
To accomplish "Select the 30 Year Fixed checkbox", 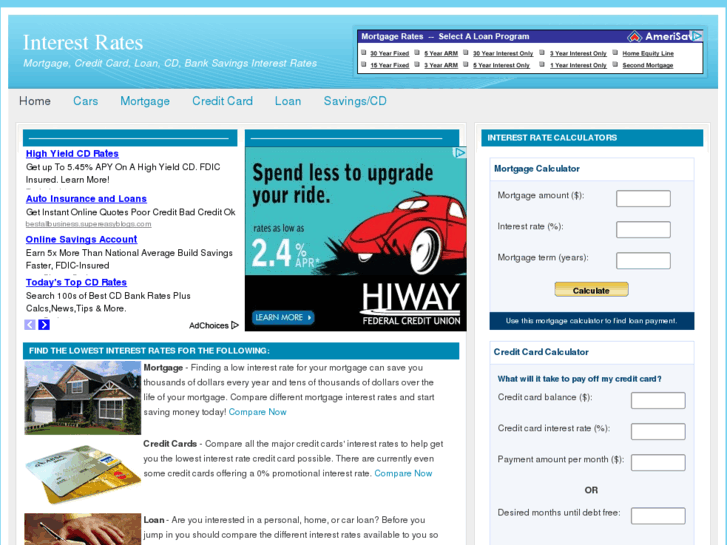I will click(x=364, y=52).
